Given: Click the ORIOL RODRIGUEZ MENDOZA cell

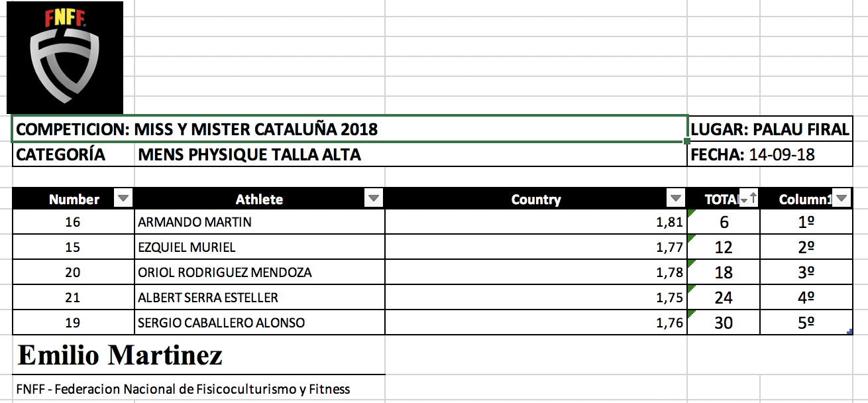Looking at the screenshot, I should (x=259, y=272).
